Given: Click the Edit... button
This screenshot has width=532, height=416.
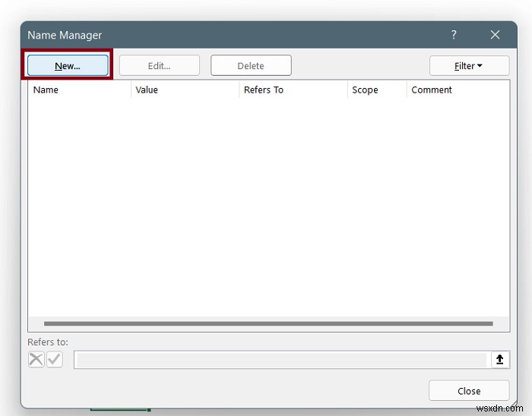Looking at the screenshot, I should tap(159, 65).
